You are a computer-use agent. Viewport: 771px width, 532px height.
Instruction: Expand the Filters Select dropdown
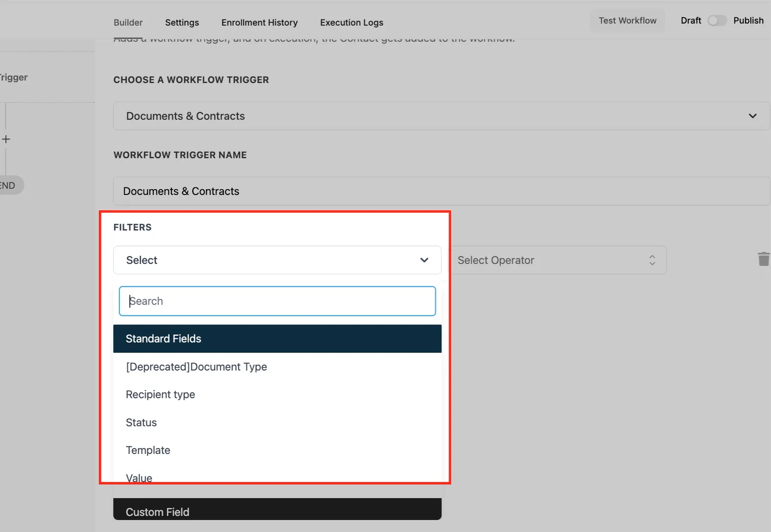277,260
